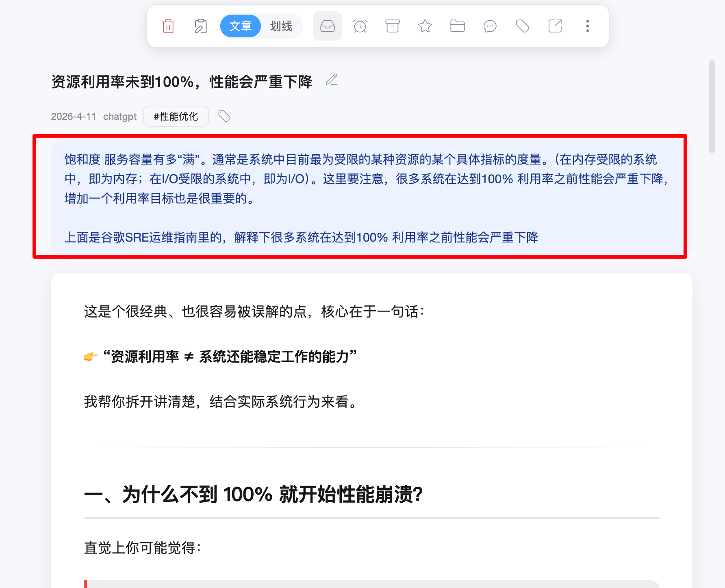This screenshot has height=588, width=725.
Task: Star this article as favorite
Action: pos(425,26)
